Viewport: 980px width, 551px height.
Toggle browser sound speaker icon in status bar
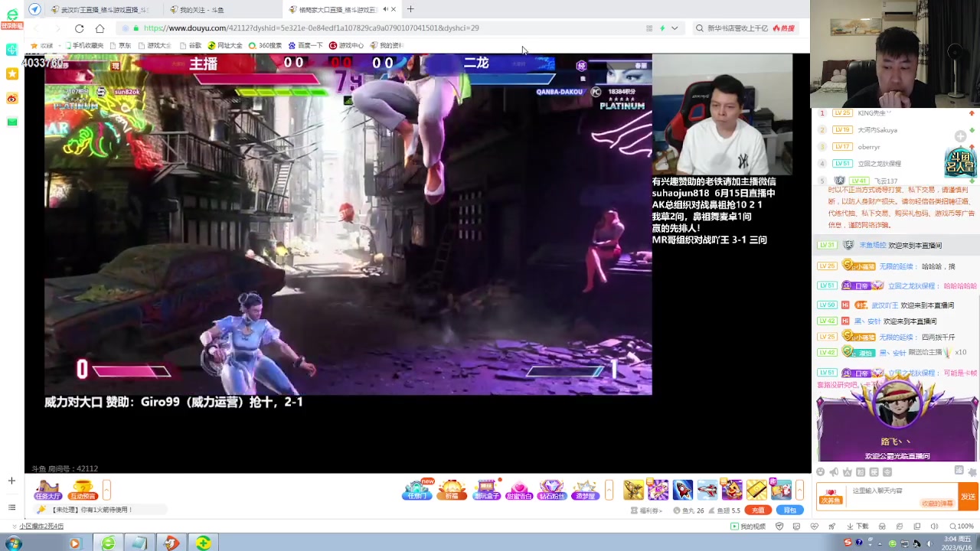coord(933,527)
